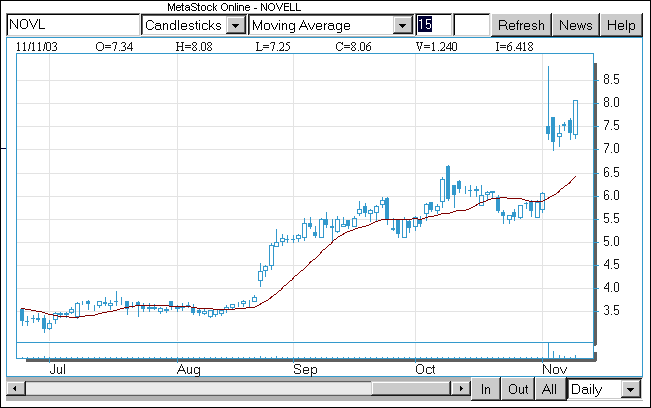This screenshot has height=408, width=651.
Task: Click the scrollbar left arrow
Action: (x=15, y=388)
